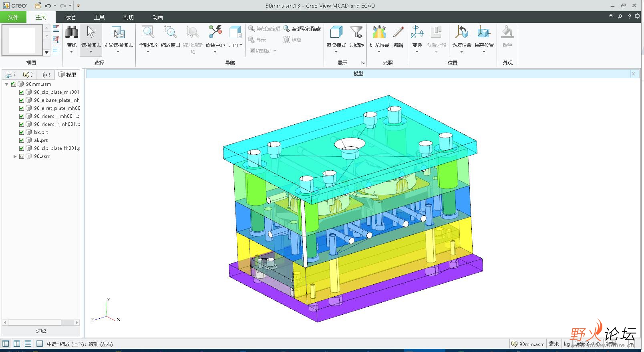Toggle the 90_risers_l_mh001 checkbox

tap(22, 116)
